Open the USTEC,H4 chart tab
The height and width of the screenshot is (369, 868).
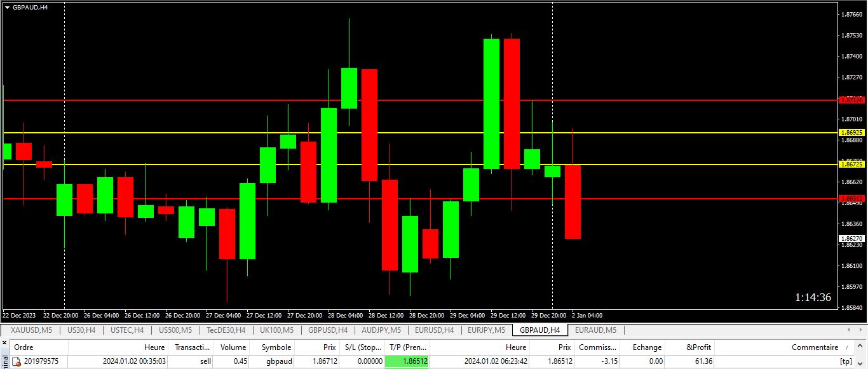pyautogui.click(x=127, y=330)
